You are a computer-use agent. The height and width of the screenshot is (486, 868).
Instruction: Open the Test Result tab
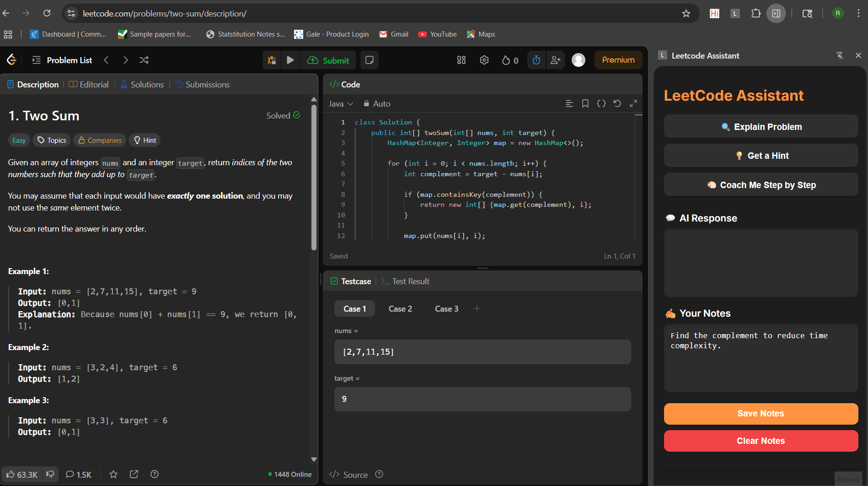click(405, 281)
